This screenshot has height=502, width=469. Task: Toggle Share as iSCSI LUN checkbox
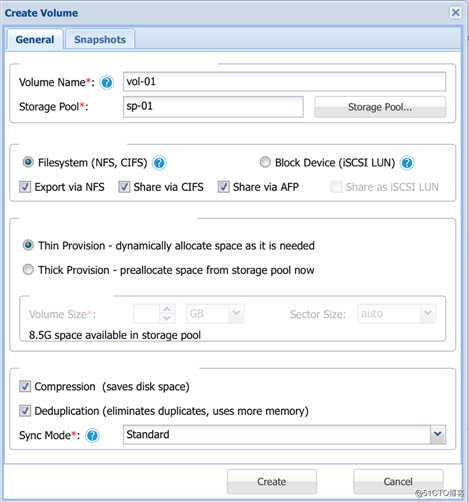pyautogui.click(x=336, y=187)
